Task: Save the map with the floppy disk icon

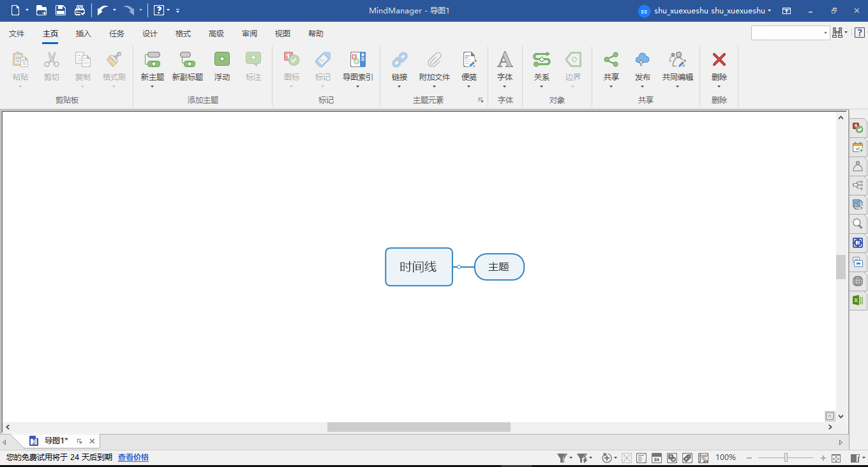Action: click(x=61, y=10)
